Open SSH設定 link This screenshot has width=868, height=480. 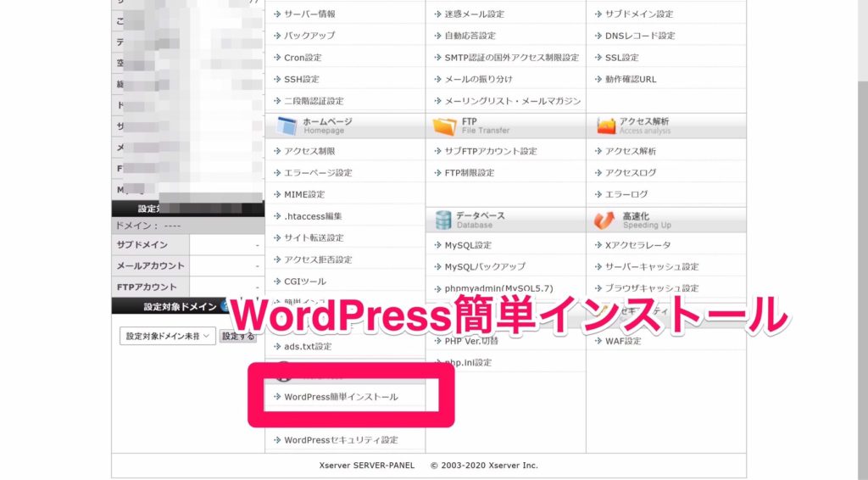(302, 79)
